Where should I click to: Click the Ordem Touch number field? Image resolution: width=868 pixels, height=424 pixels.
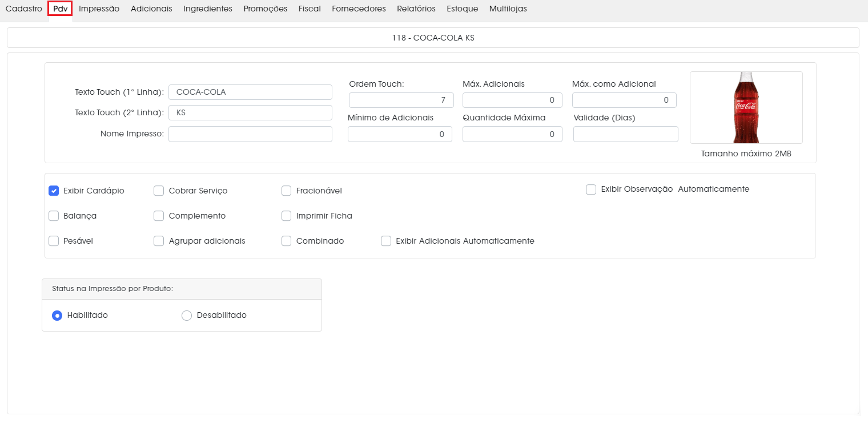401,100
